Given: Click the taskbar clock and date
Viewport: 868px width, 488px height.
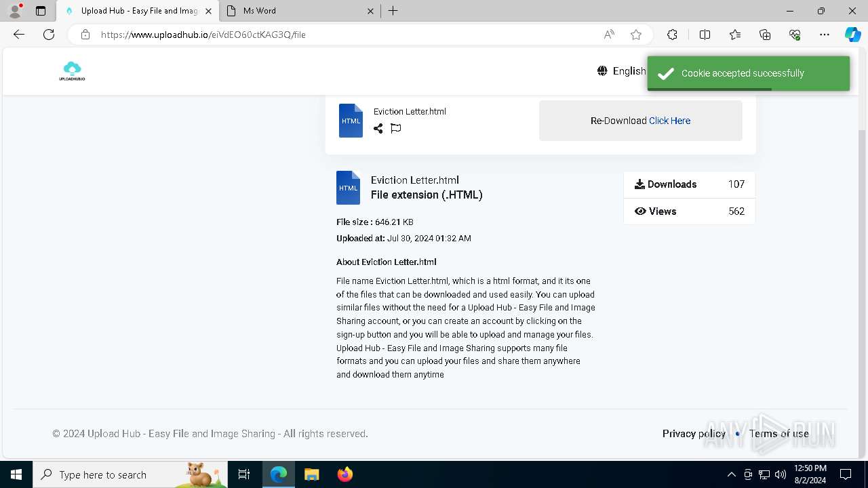Looking at the screenshot, I should coord(810,474).
